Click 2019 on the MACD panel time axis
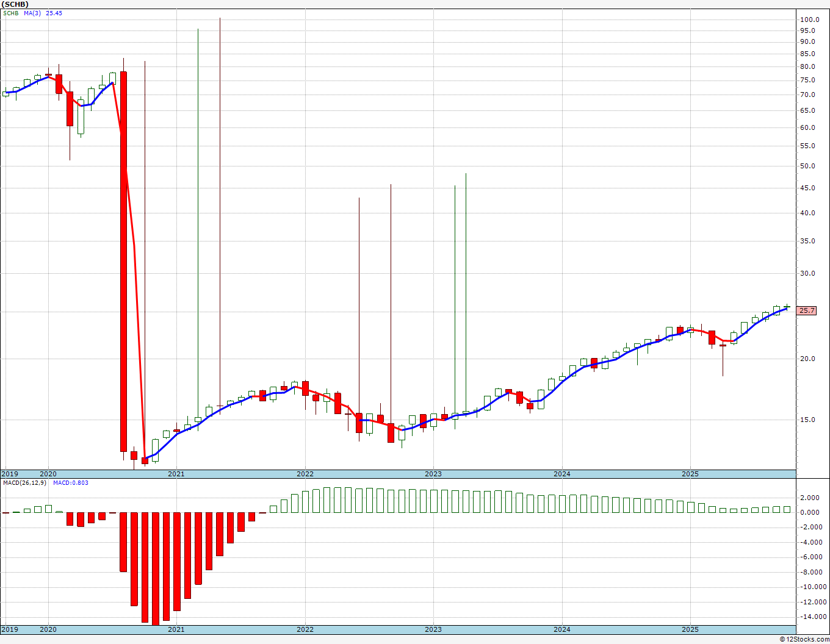The image size is (830, 644). click(10, 629)
